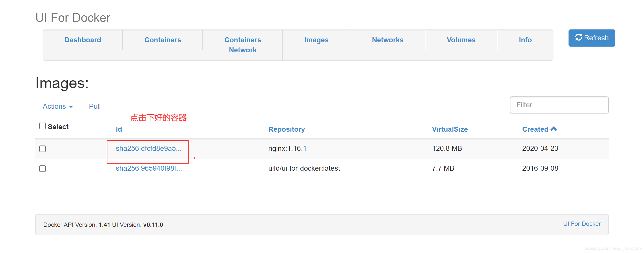The height and width of the screenshot is (253, 644).
Task: Go to the Networks tab
Action: pyautogui.click(x=388, y=40)
